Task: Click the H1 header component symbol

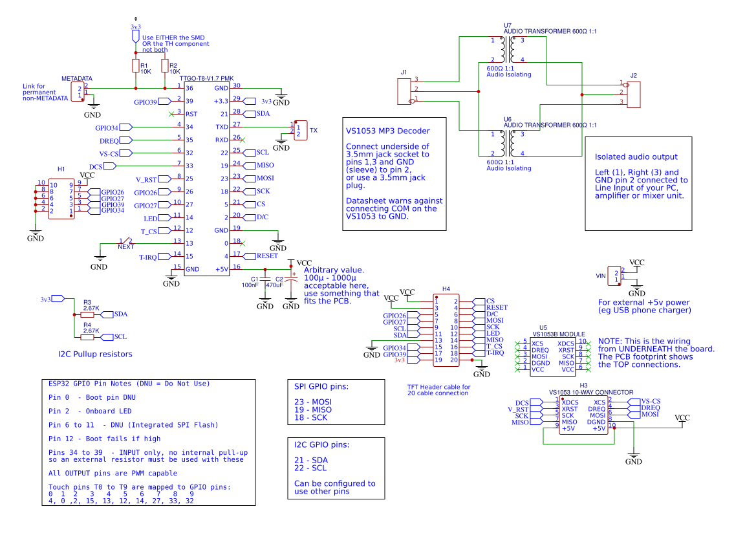Action: point(61,198)
